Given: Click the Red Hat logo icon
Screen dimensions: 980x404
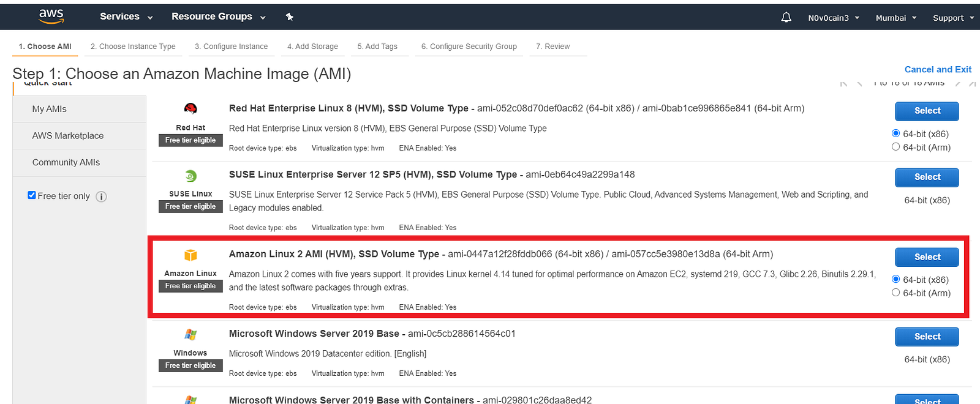Looking at the screenshot, I should pyautogui.click(x=190, y=109).
